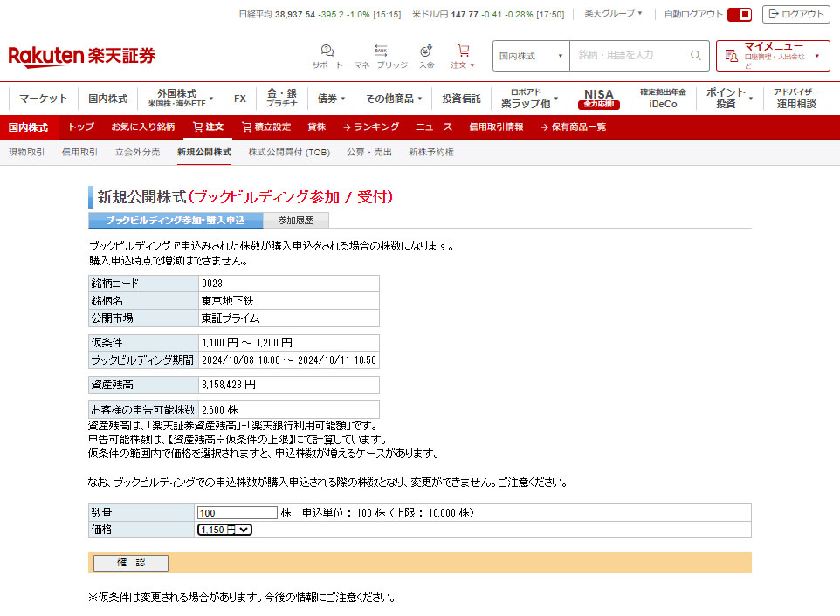The height and width of the screenshot is (616, 840).
Task: Open the マイメニュー account icon
Action: tap(732, 56)
